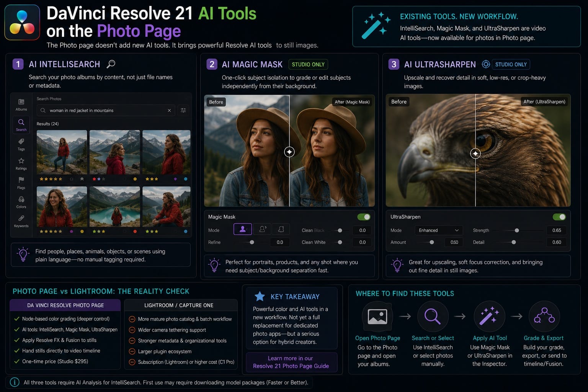Viewport: 588px width, 392px height.
Task: Click the After (UltraSharpen) label
Action: (544, 101)
